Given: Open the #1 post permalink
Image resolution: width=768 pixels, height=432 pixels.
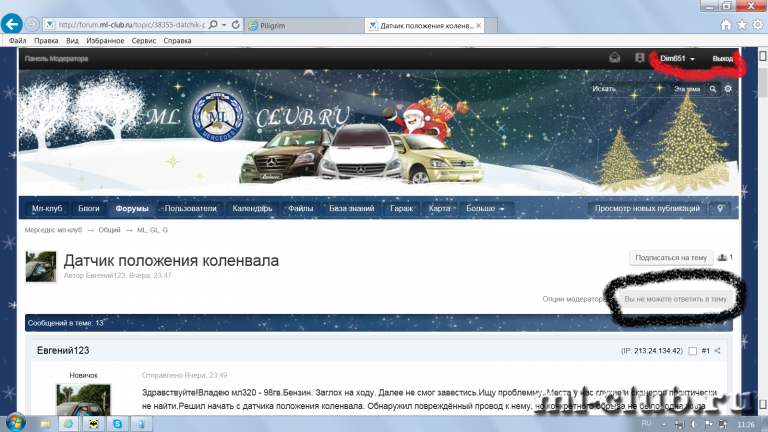Looking at the screenshot, I should click(705, 351).
